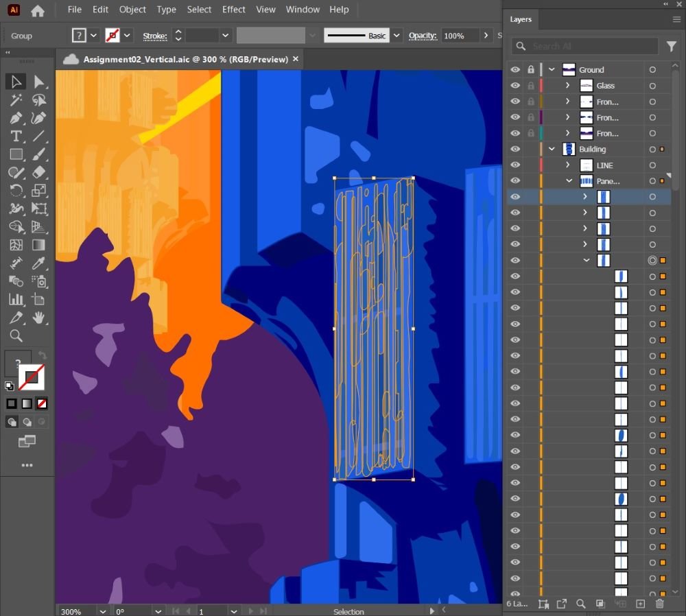Hide the Ground layer

pos(515,69)
